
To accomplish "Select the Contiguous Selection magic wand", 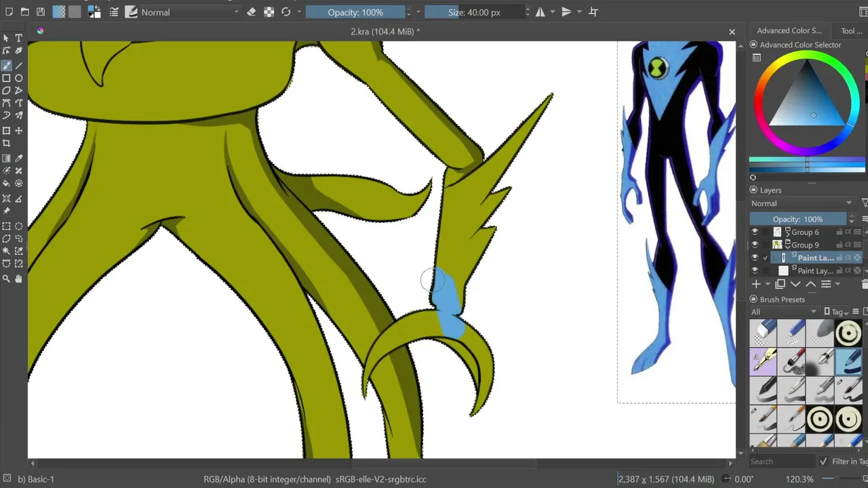I will 7,251.
